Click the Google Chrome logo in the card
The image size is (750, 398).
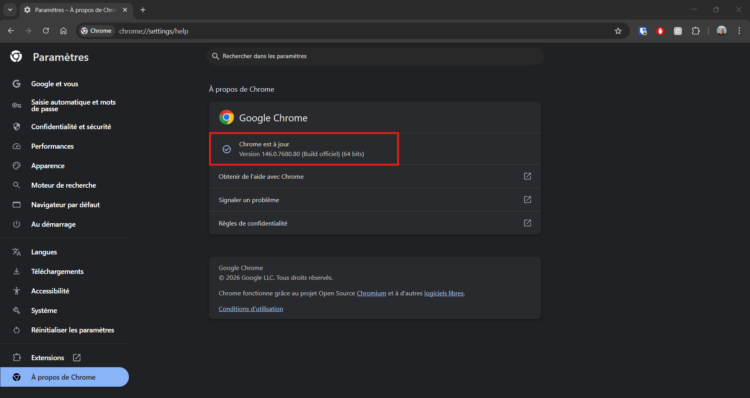pos(226,117)
